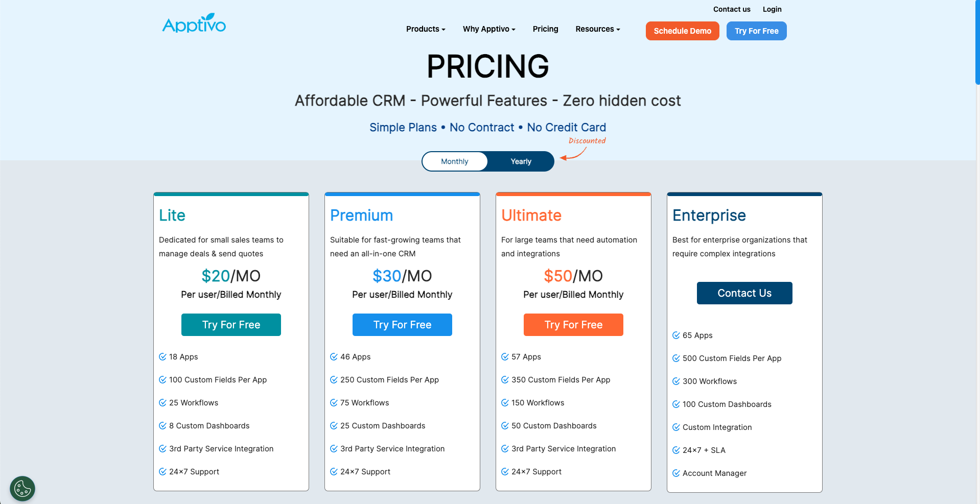Switch billing to Monthly
The width and height of the screenshot is (980, 504).
tap(454, 161)
